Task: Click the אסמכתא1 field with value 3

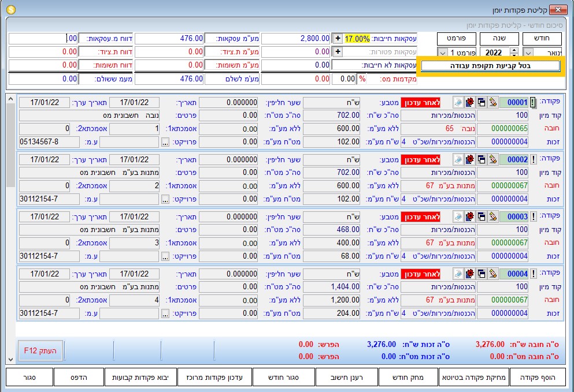Action: [x=134, y=243]
